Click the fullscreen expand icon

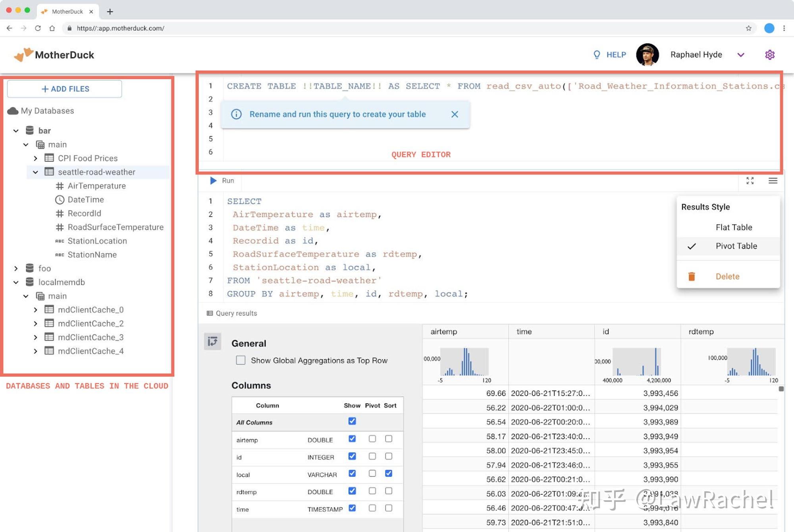[x=750, y=181]
